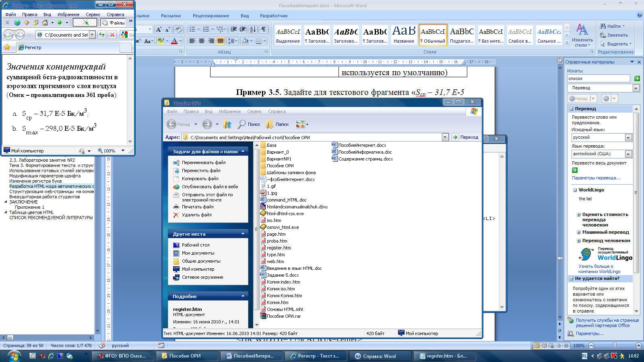Click Переименовать файл task link

204,162
